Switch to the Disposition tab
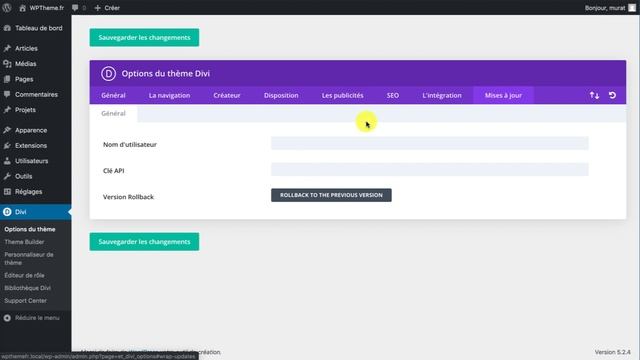The image size is (640, 360). click(x=281, y=95)
